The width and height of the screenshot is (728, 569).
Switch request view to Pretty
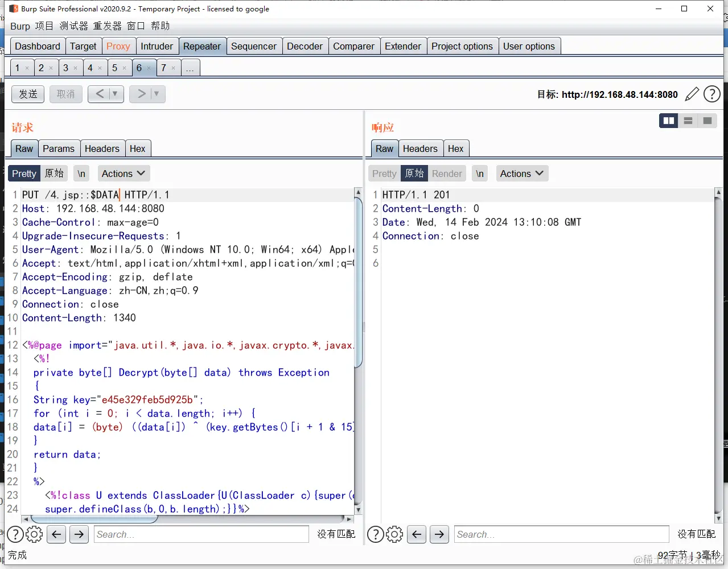click(24, 174)
